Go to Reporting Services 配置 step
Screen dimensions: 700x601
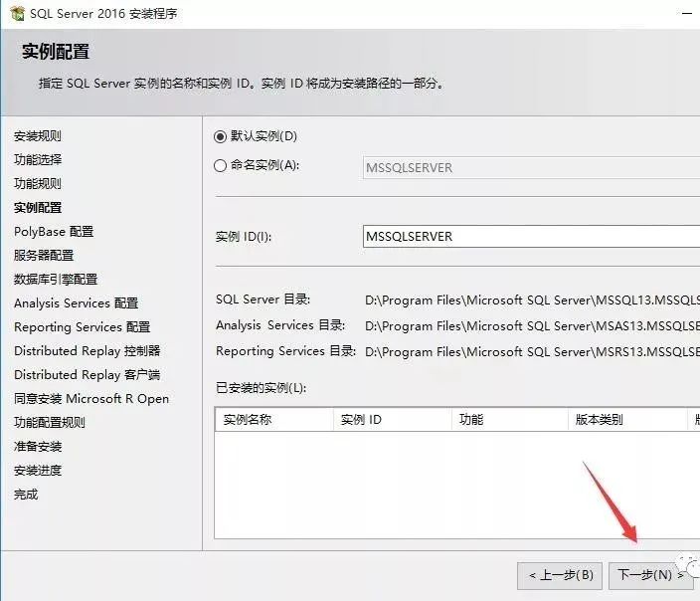[x=83, y=327]
